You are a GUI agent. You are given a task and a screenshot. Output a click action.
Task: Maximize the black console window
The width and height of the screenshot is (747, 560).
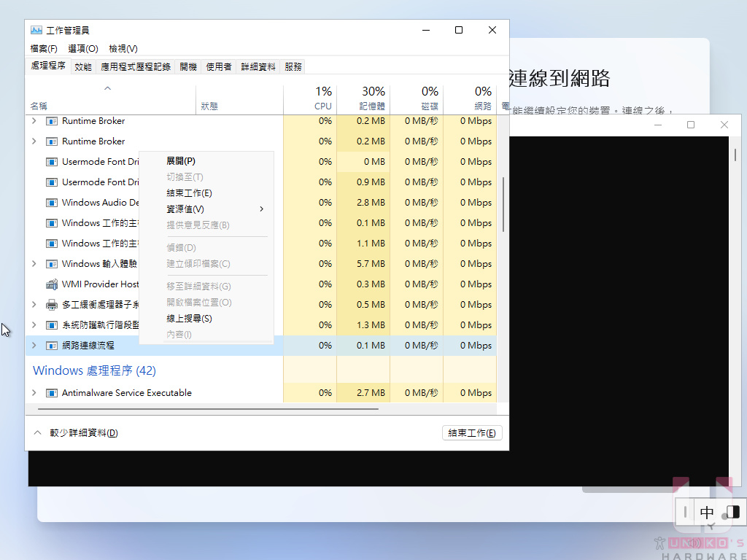pos(690,125)
